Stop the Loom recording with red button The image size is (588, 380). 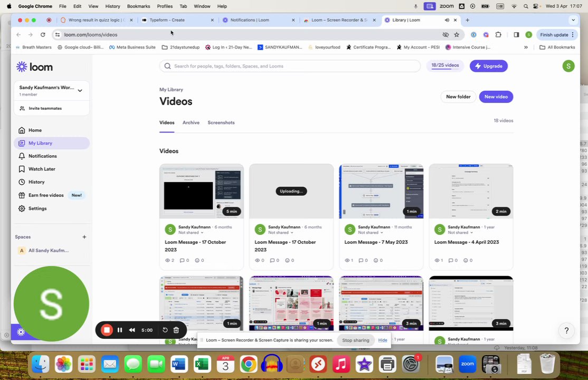pos(107,330)
